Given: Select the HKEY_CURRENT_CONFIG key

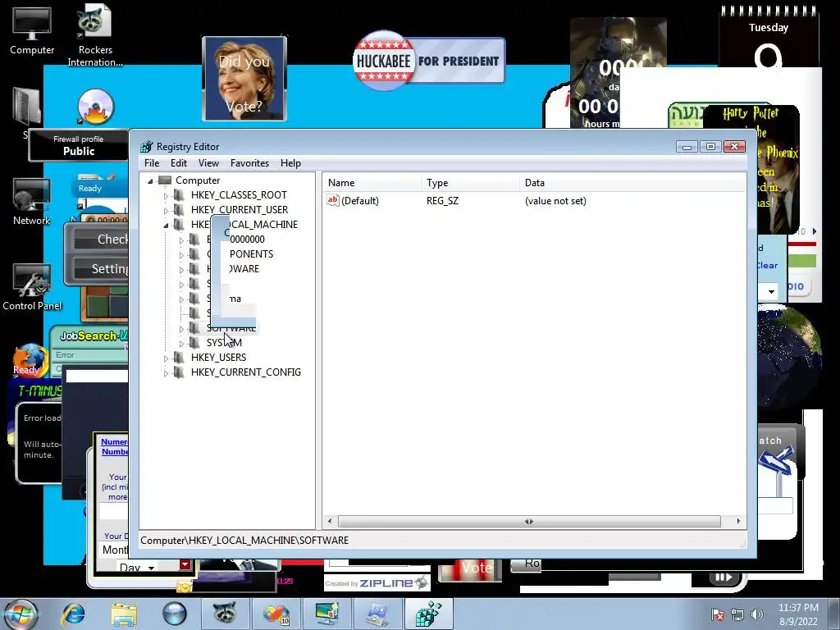Looking at the screenshot, I should 246,372.
